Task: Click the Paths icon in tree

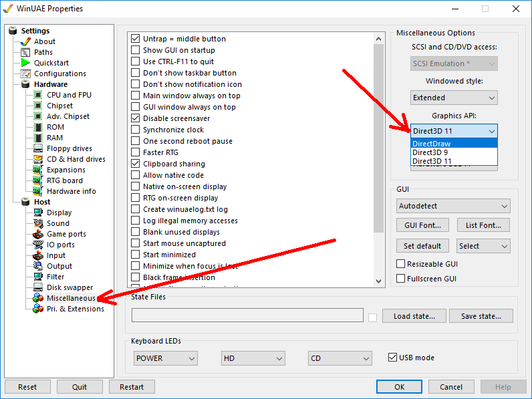Action: tap(25, 52)
